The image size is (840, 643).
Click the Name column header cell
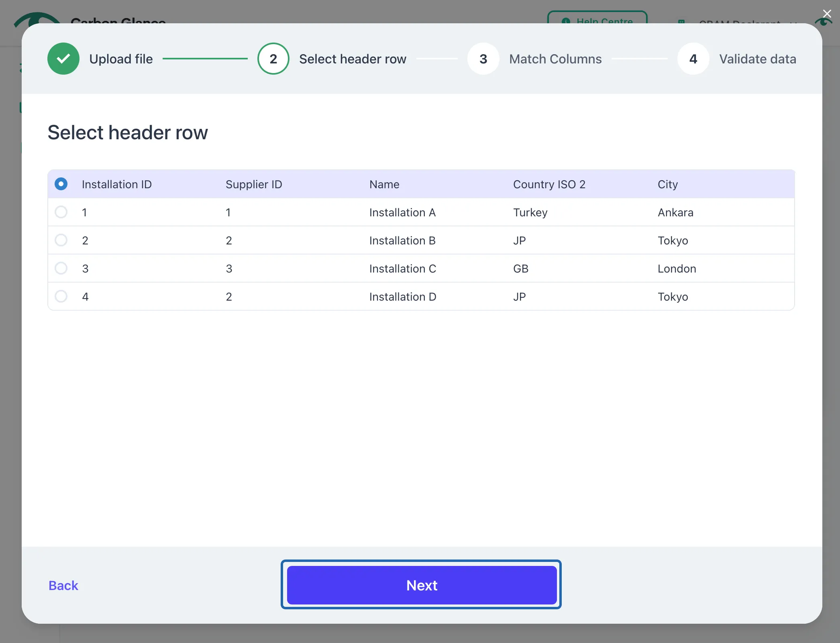(384, 184)
